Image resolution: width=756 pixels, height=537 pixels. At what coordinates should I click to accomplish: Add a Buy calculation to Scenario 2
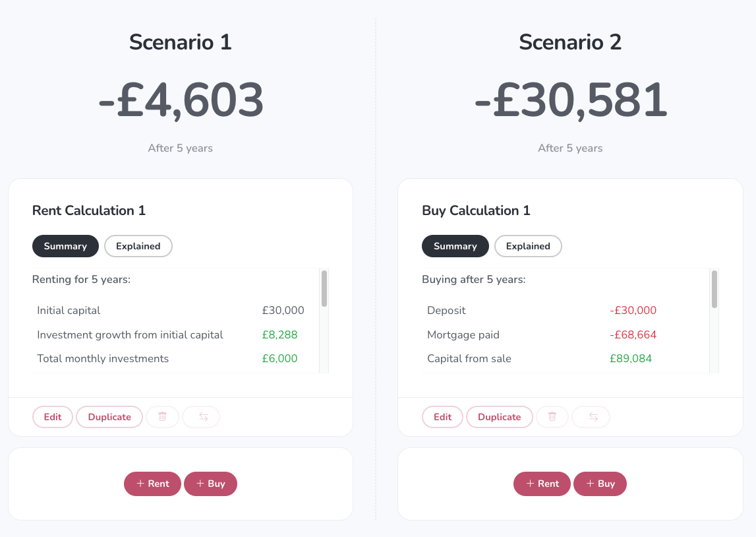[x=600, y=484]
